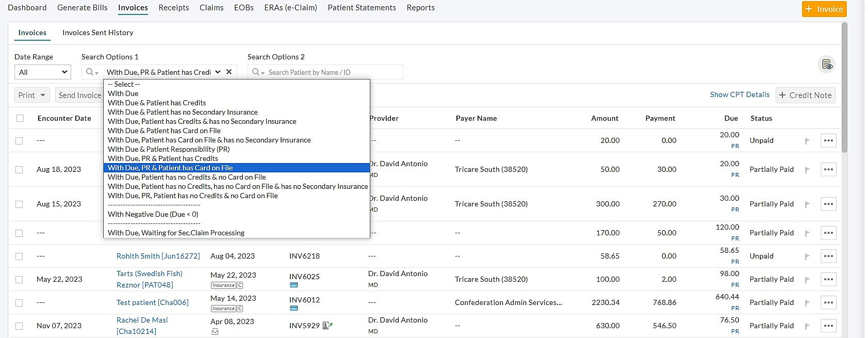Open the invoice preview icon with eye

(x=827, y=65)
